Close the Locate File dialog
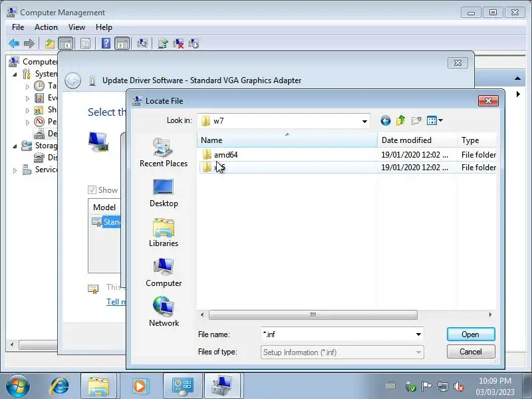This screenshot has width=532, height=399. 488,101
